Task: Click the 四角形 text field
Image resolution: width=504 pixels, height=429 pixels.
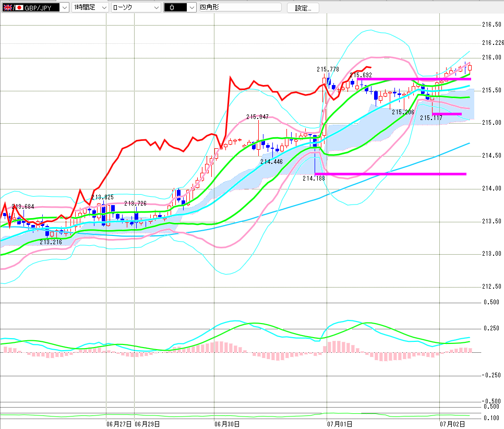Action: (x=240, y=7)
